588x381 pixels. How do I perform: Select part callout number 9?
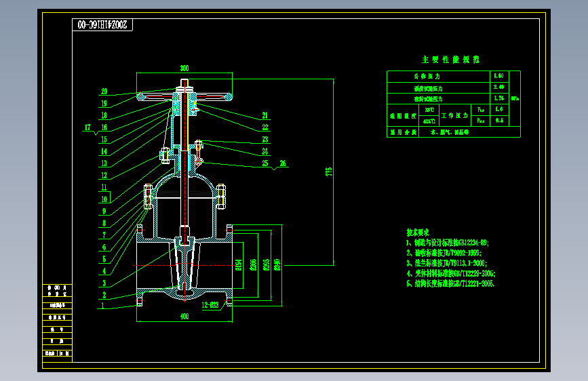coord(104,211)
